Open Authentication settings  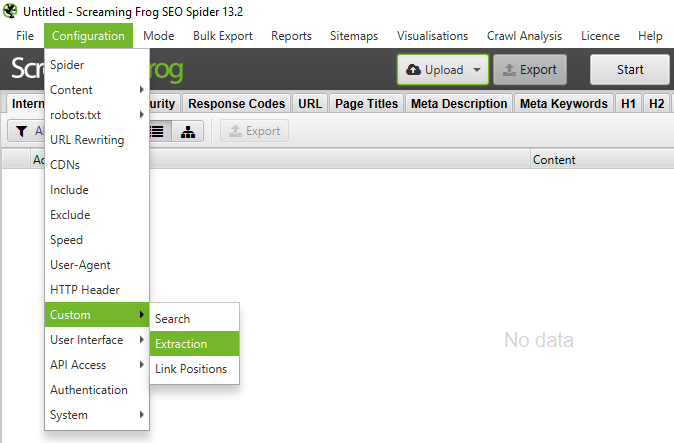coord(97,390)
